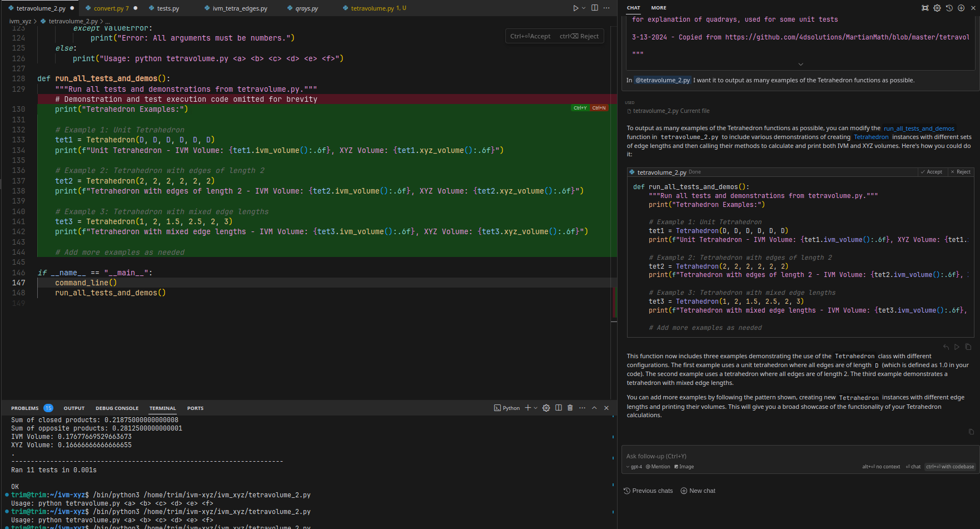Accept all diff changes with Ctrl+Enter Accept

[530, 36]
